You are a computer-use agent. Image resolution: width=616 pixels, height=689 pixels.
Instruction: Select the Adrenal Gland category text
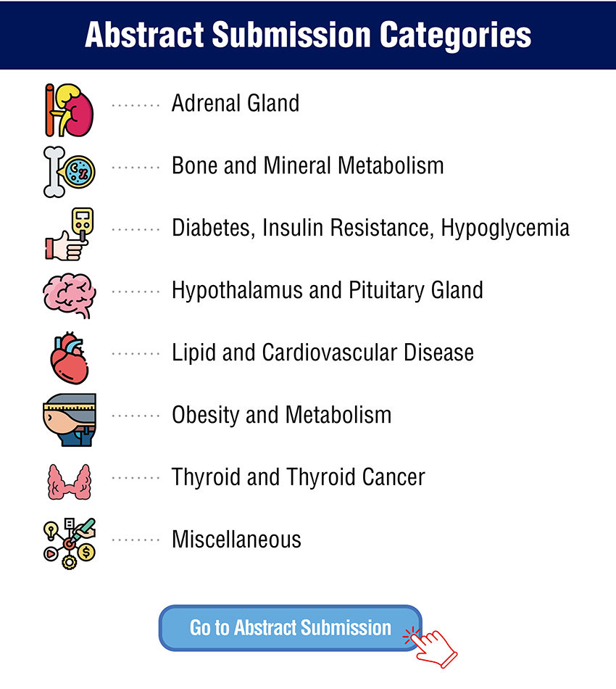click(x=236, y=104)
